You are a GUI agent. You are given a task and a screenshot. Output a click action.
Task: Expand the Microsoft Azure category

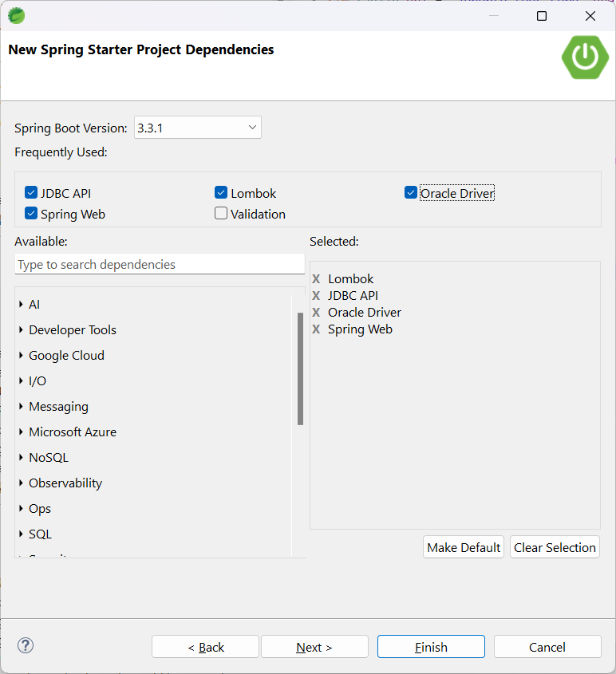pyautogui.click(x=21, y=432)
